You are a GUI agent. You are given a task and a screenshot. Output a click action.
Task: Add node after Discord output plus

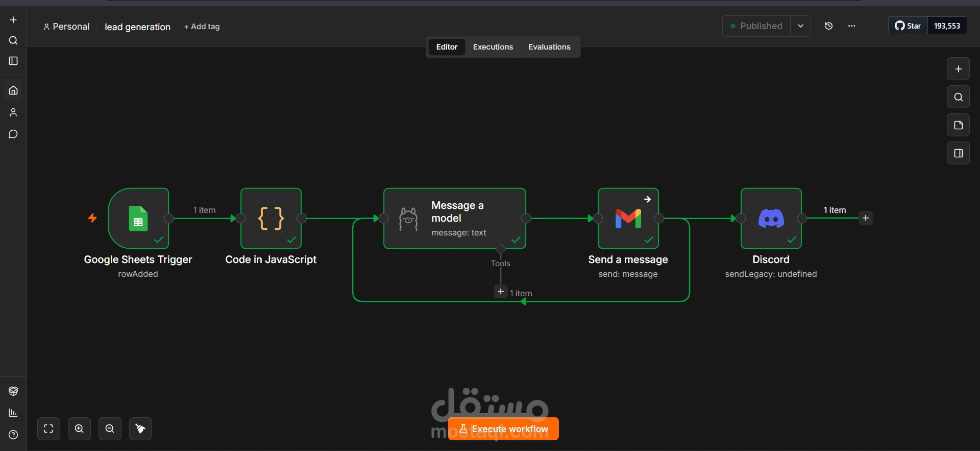866,218
